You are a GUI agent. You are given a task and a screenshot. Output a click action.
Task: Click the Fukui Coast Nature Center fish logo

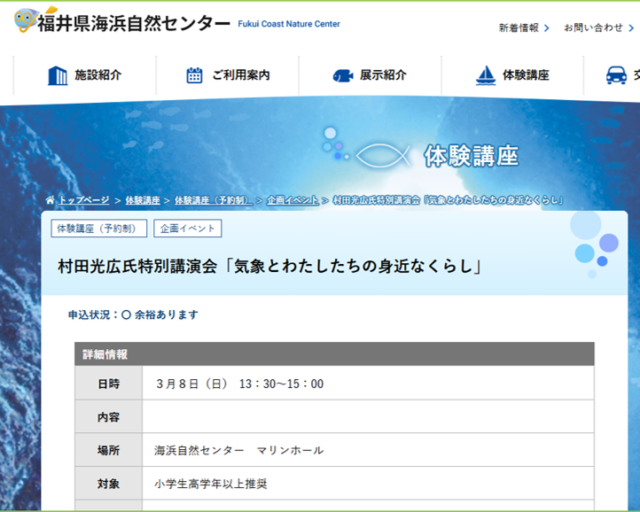point(27,20)
